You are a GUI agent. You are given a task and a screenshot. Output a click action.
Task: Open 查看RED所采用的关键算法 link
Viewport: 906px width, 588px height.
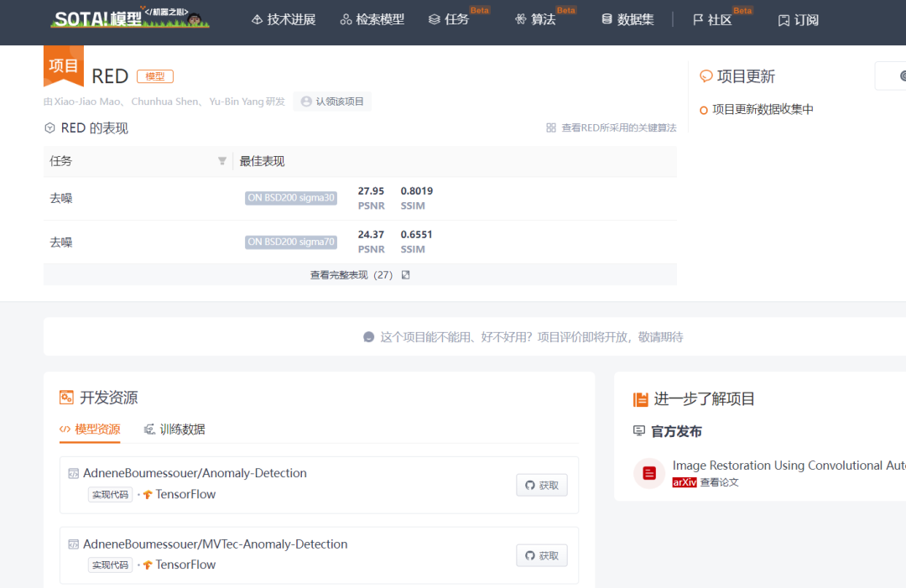(x=619, y=127)
